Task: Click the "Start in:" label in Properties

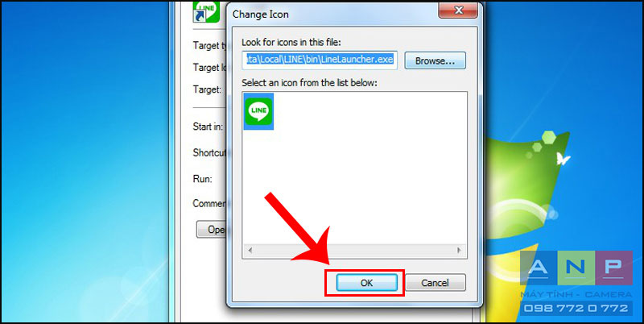Action: pyautogui.click(x=208, y=127)
